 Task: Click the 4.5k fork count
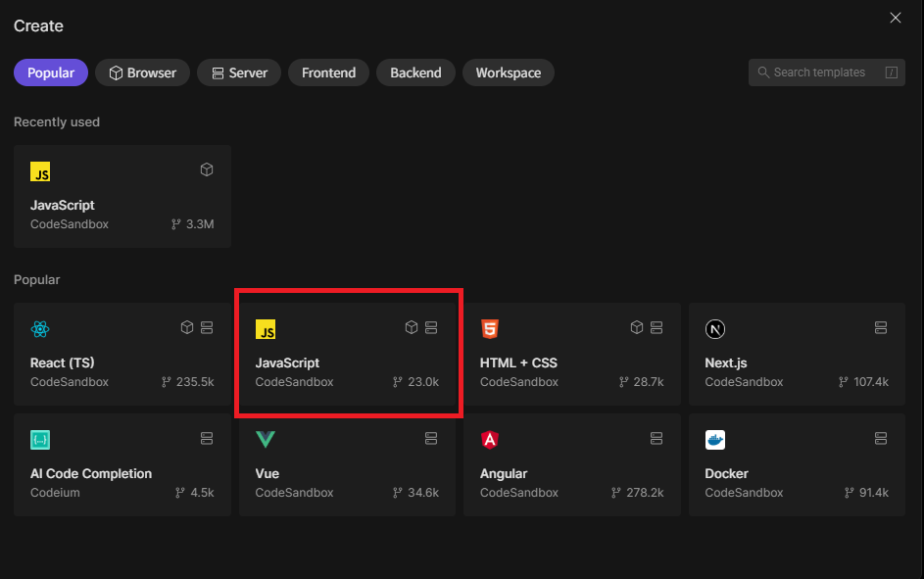point(202,493)
